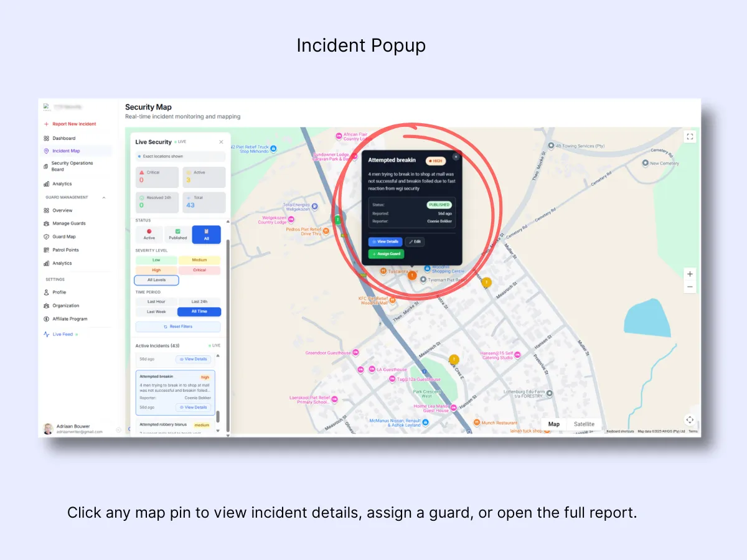Enable the Active status filter

[149, 235]
